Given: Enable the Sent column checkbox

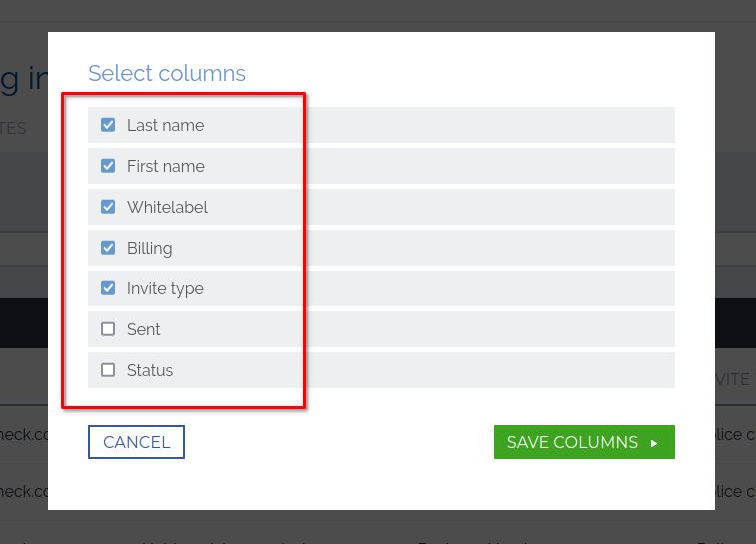Looking at the screenshot, I should pyautogui.click(x=108, y=329).
